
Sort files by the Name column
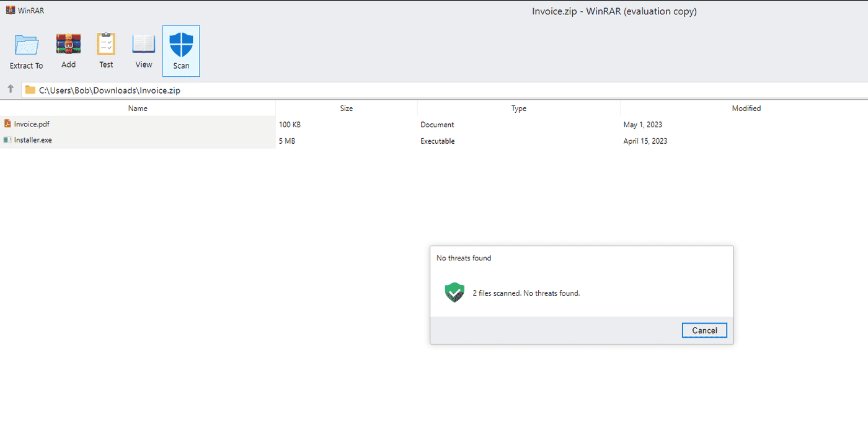138,108
